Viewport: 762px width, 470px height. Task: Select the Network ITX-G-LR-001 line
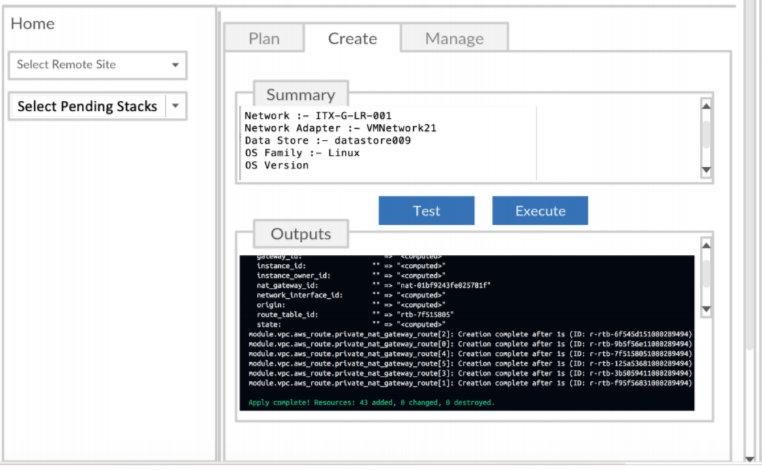318,116
